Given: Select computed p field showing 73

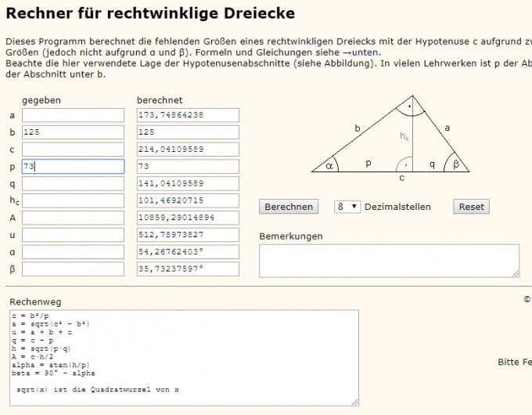Looking at the screenshot, I should coord(188,167).
